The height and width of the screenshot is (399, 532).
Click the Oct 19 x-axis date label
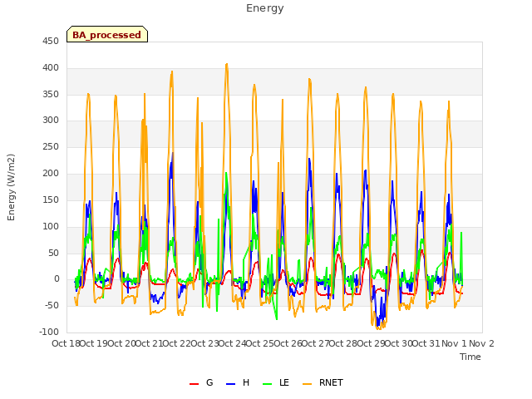tap(94, 343)
